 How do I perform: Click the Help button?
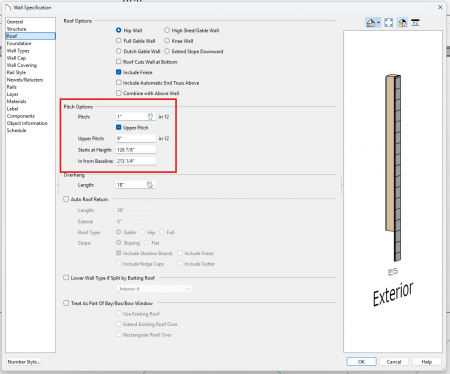pyautogui.click(x=427, y=362)
